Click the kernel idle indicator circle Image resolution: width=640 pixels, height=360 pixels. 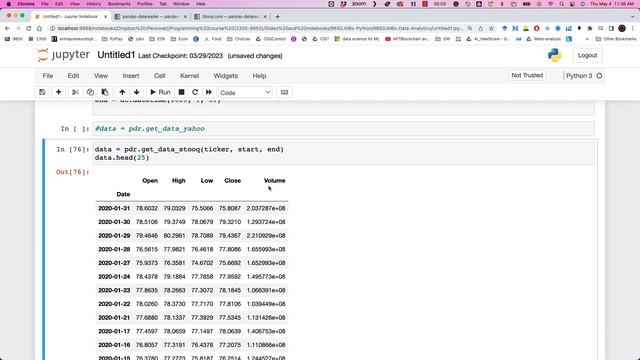[x=599, y=76]
